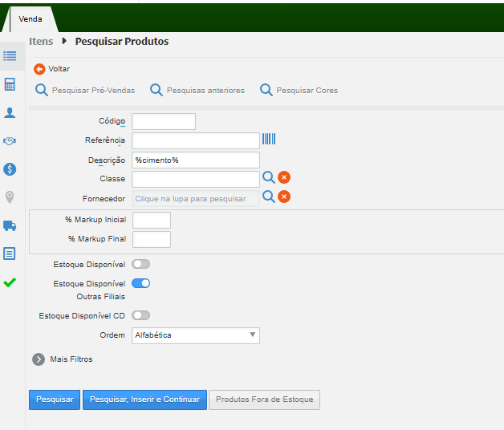The image size is (504, 430).
Task: Click the barcode icon beside Referência
Action: [269, 139]
